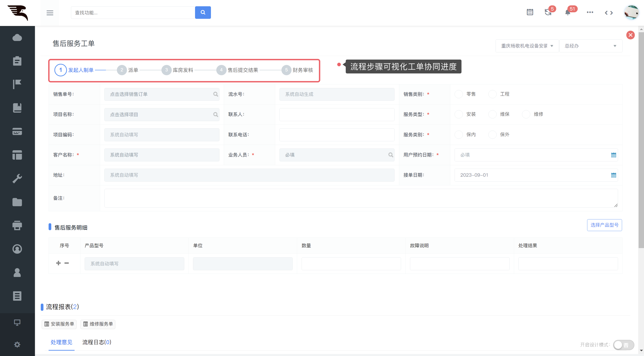Click the wrench icon in sidebar
The width and height of the screenshot is (644, 356).
click(17, 178)
